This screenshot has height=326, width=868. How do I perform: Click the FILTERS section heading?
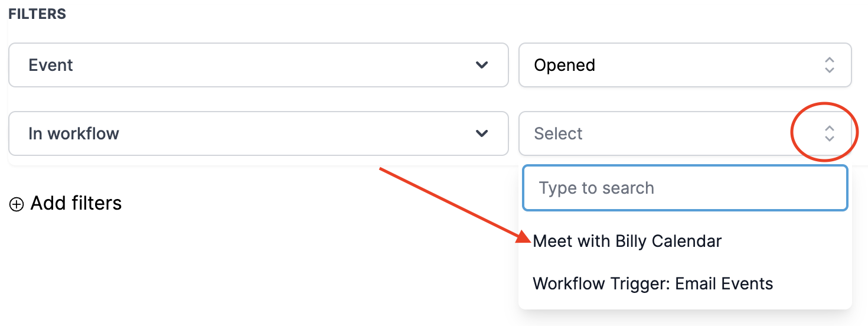click(x=37, y=14)
